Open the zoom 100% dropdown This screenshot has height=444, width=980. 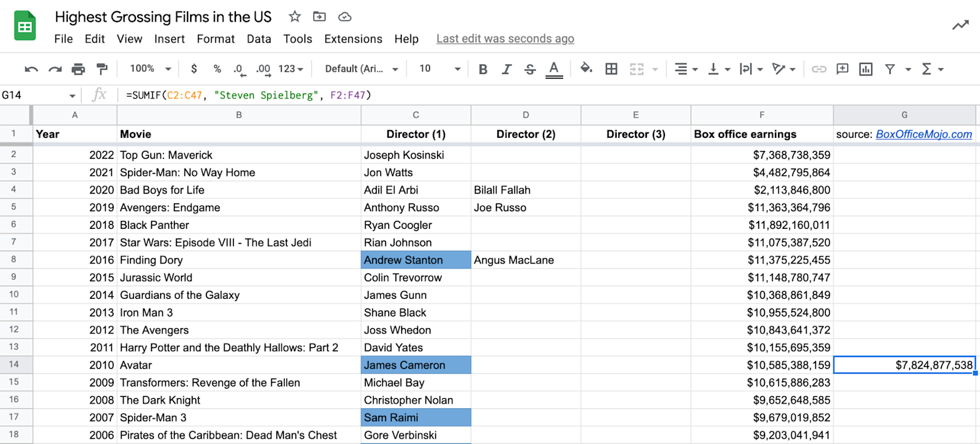tap(150, 69)
